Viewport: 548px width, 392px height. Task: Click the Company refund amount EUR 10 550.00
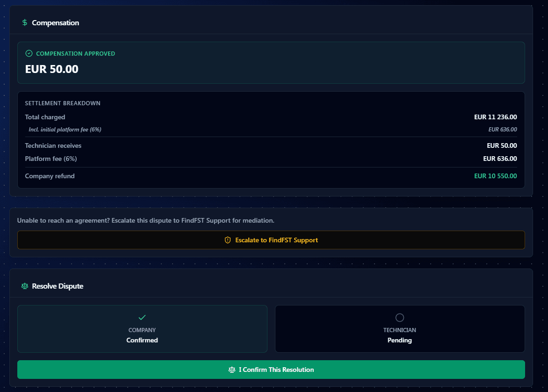tap(495, 176)
